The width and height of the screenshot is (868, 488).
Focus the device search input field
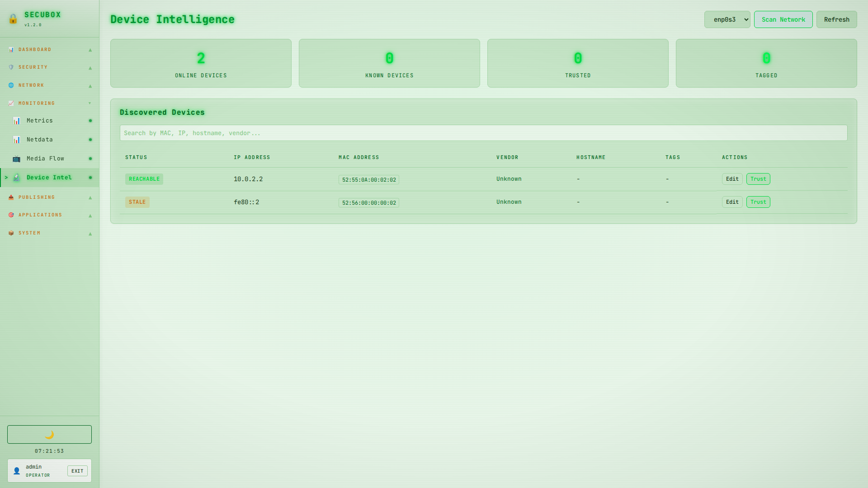[483, 133]
